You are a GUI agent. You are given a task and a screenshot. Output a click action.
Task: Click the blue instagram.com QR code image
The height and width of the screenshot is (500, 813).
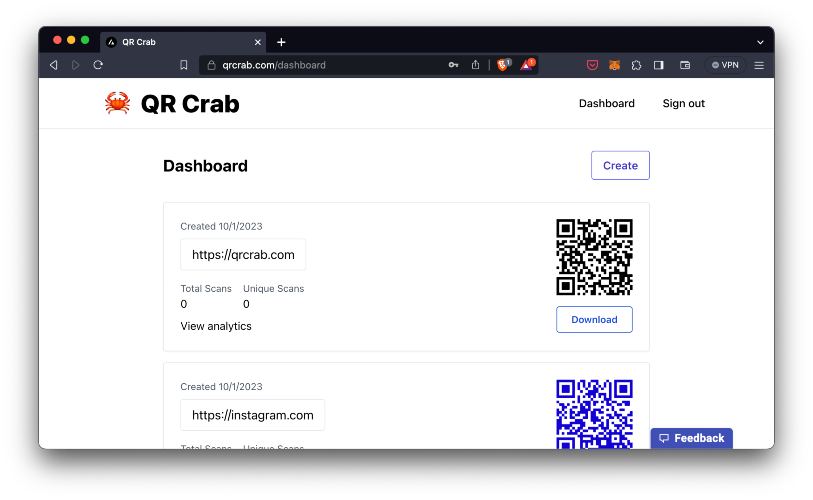click(594, 414)
